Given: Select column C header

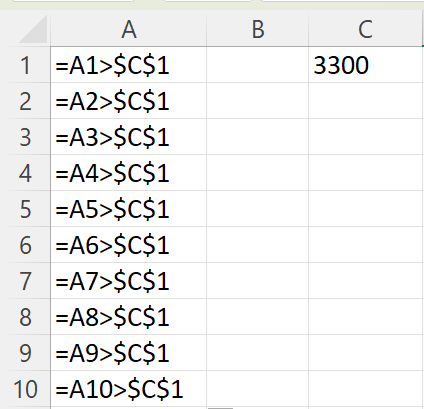Looking at the screenshot, I should pos(365,29).
